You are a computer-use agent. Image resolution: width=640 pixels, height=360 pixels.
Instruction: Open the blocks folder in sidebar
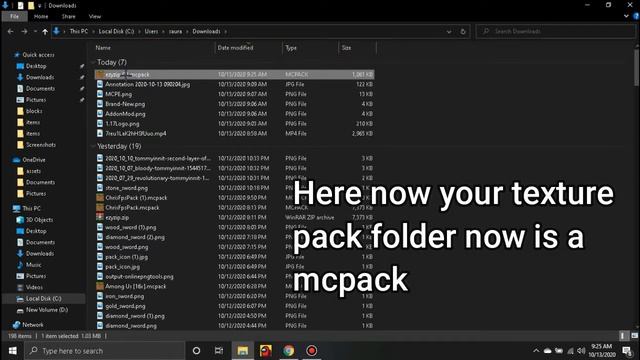point(34,111)
